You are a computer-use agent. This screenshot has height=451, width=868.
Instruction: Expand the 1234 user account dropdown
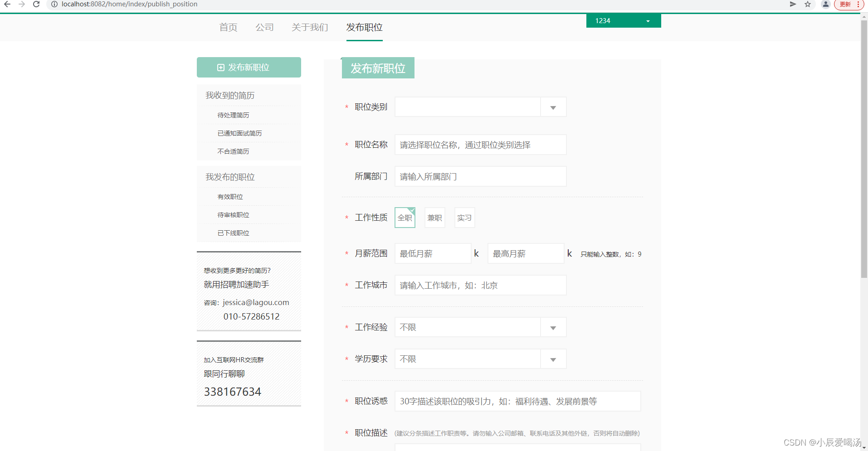[x=624, y=21]
